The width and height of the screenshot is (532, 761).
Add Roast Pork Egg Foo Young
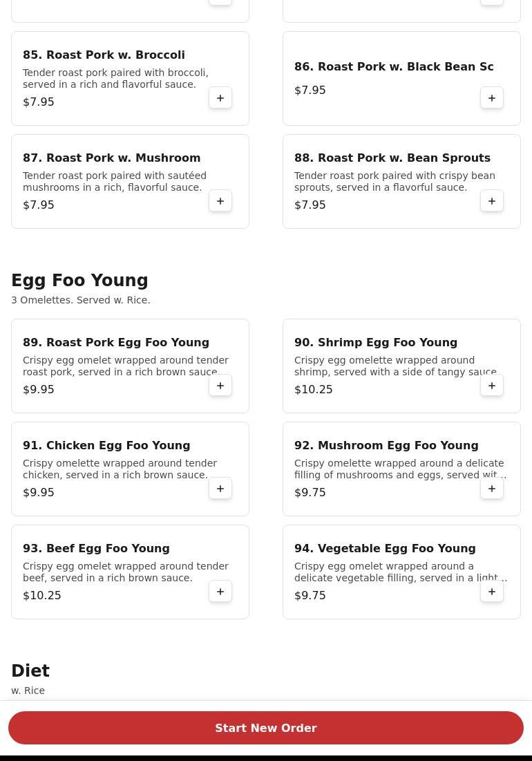click(x=220, y=386)
